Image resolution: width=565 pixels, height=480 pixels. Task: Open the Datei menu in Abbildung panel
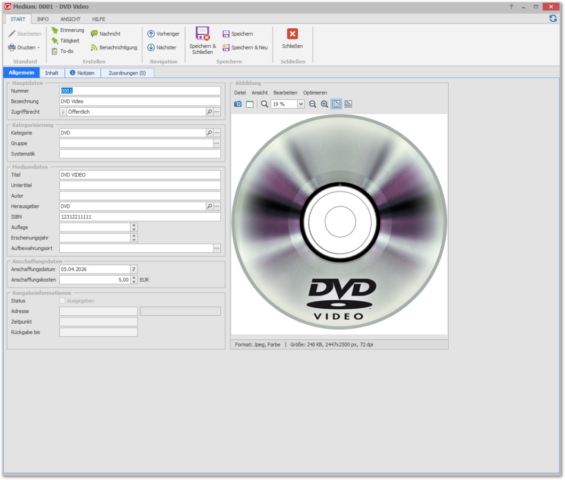tap(240, 93)
